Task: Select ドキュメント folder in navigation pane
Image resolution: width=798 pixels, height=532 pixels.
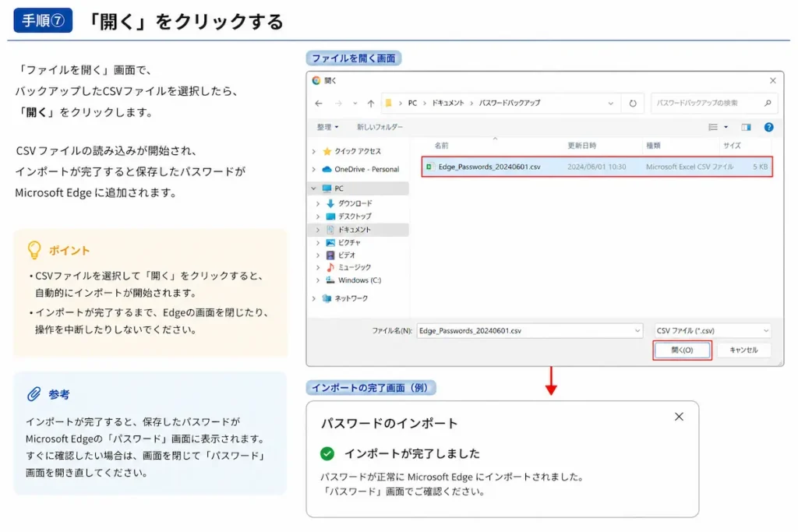Action: [x=355, y=230]
